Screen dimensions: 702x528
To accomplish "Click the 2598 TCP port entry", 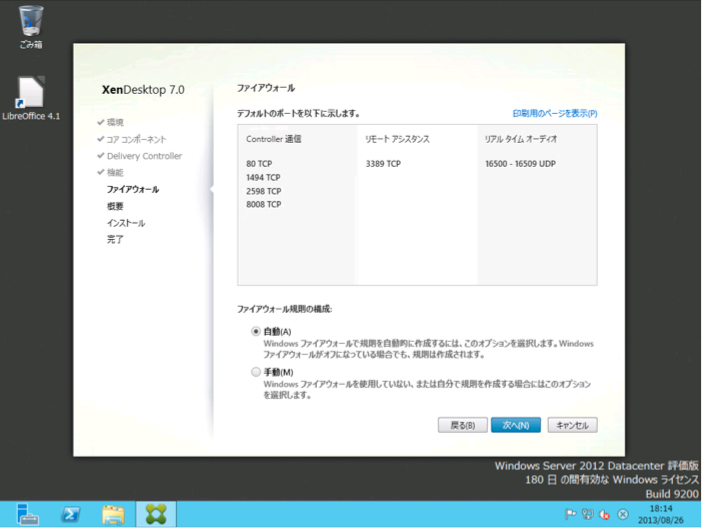I will point(264,191).
